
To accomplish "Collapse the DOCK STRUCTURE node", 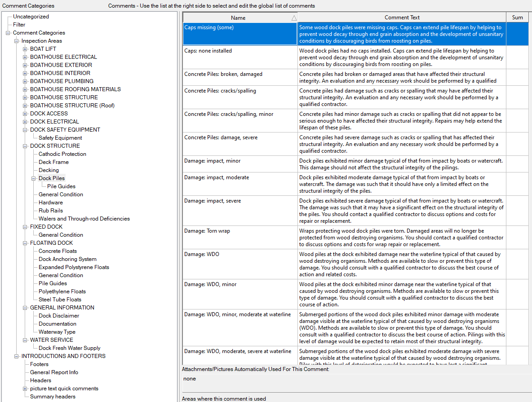I will pos(25,146).
